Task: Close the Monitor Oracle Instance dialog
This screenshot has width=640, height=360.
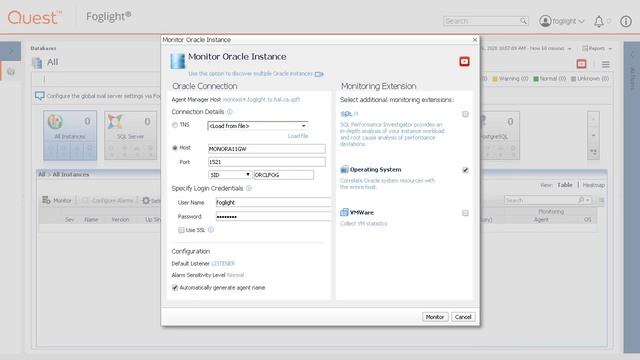Action: 475,40
